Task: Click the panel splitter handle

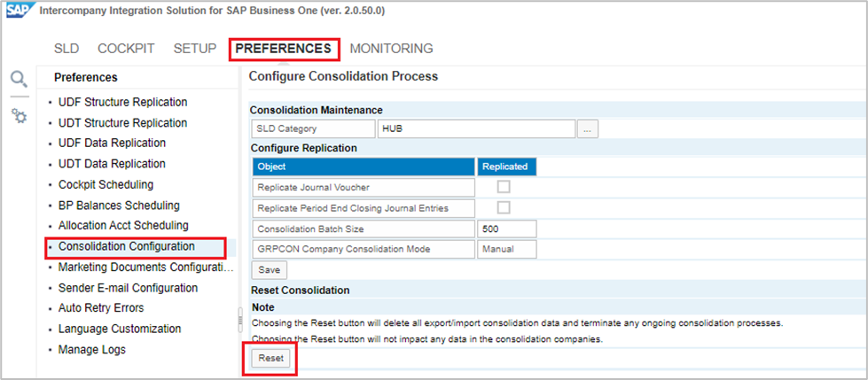Action: click(x=239, y=317)
